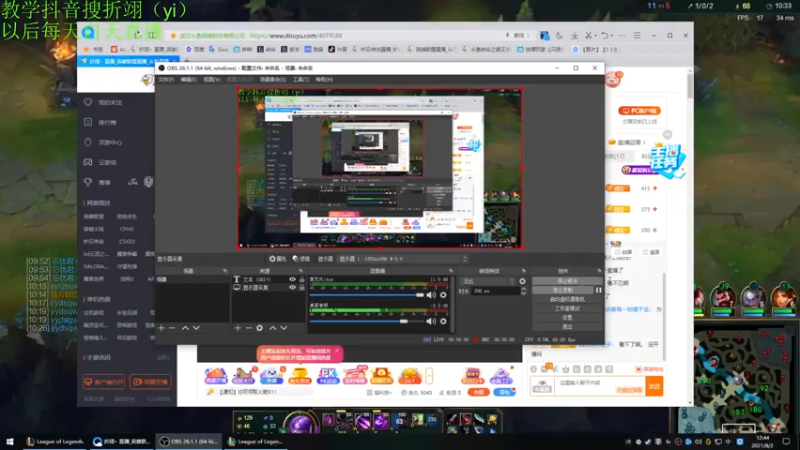
Task: Open the heart favorites item in Douyu sidebar
Action: coord(104,103)
